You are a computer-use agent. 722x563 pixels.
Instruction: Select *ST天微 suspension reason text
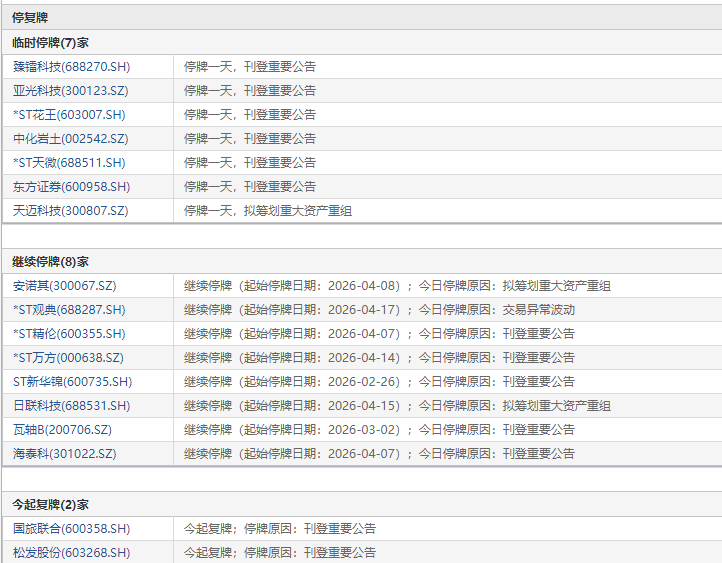pos(250,163)
